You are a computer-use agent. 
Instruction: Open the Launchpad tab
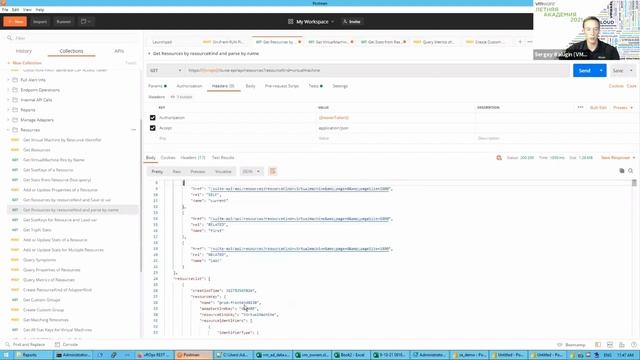click(162, 42)
